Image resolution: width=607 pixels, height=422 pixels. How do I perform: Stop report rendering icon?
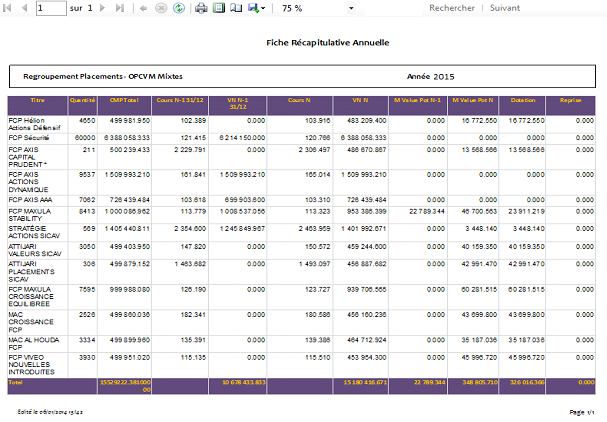click(161, 8)
